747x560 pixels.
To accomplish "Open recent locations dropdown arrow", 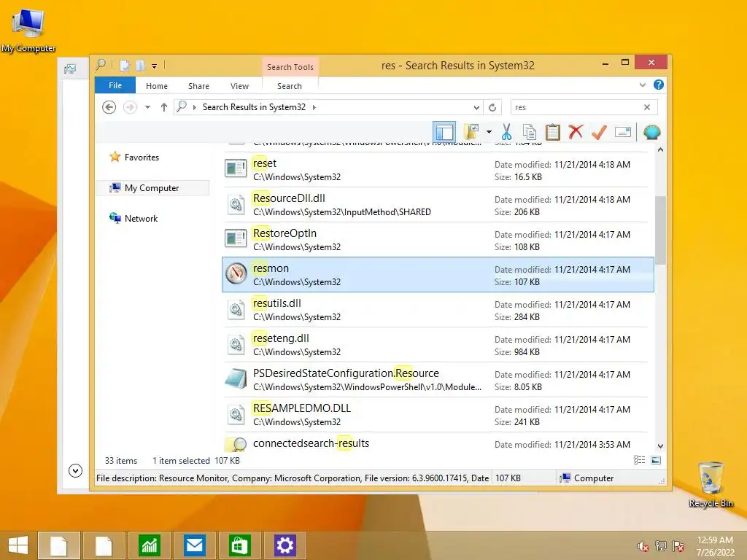I will point(147,107).
